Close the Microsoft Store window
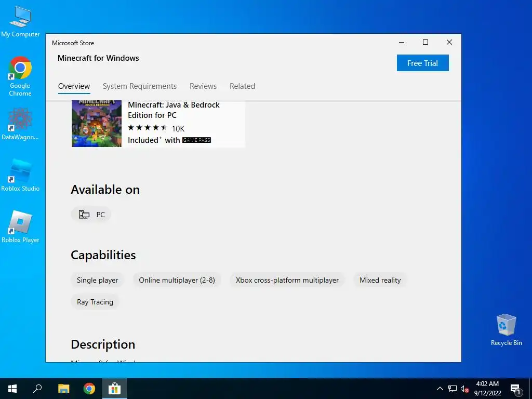This screenshot has height=399, width=532. pyautogui.click(x=449, y=43)
